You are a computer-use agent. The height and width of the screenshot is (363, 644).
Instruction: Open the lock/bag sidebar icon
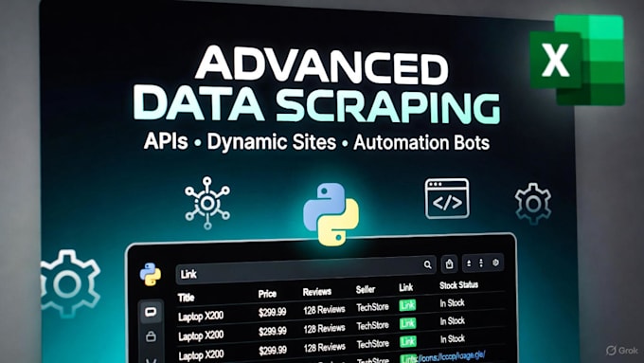[x=151, y=336]
